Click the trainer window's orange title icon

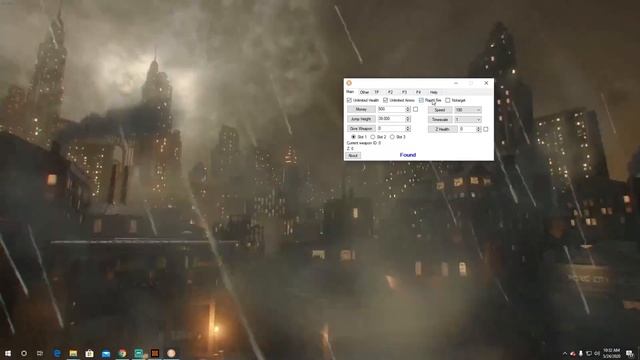pos(349,83)
